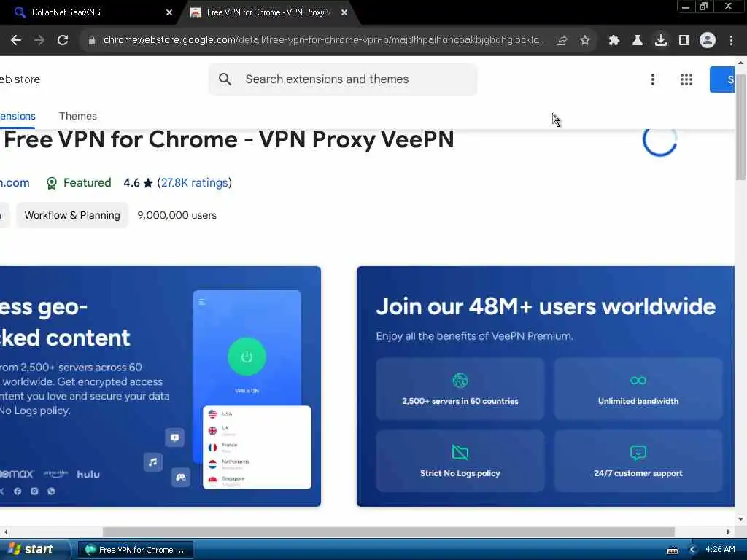Click the blue sign-in button
747x560 pixels.
[x=722, y=79]
